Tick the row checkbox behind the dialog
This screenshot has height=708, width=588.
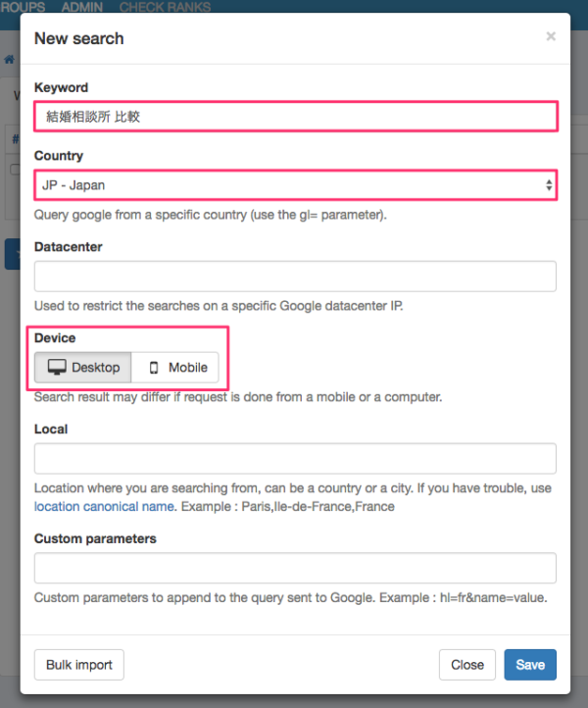coord(13,170)
